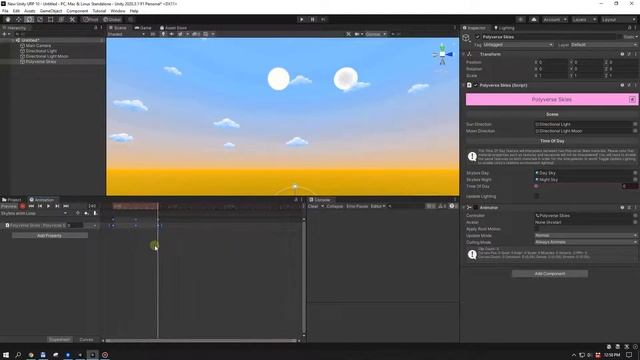This screenshot has height=360, width=640.
Task: Toggle Polyverse Skies script enabled checkbox
Action: 476,85
